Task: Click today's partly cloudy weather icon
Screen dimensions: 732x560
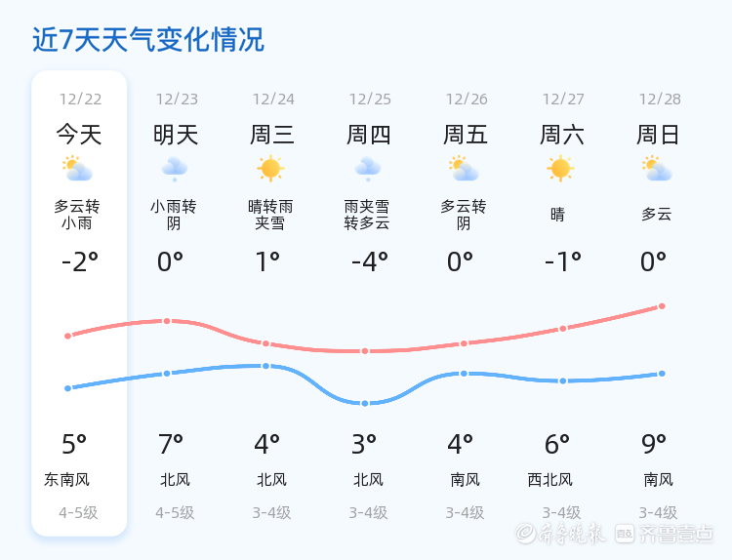Action: pos(77,169)
